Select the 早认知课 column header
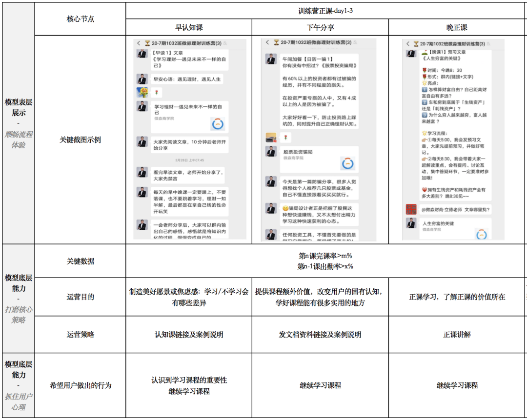The image size is (527, 420). (189, 27)
